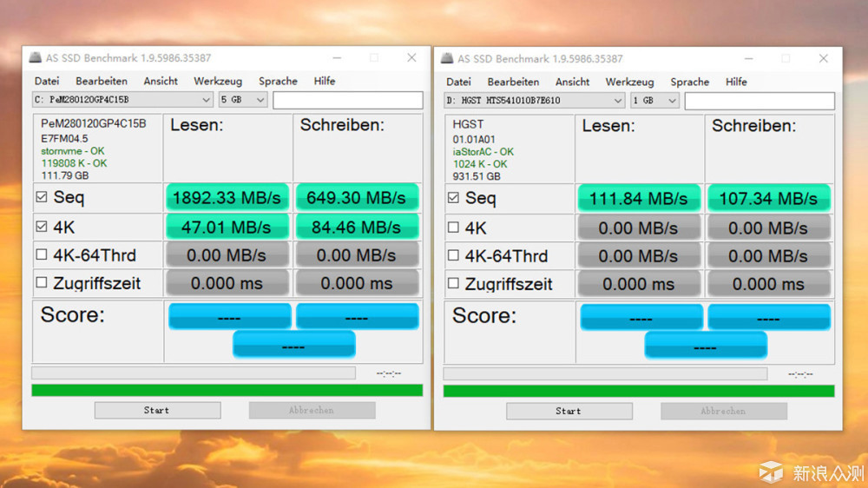The height and width of the screenshot is (488, 868).
Task: Open the C: PeM280120GP4C15B drive dropdown
Action: click(x=123, y=100)
